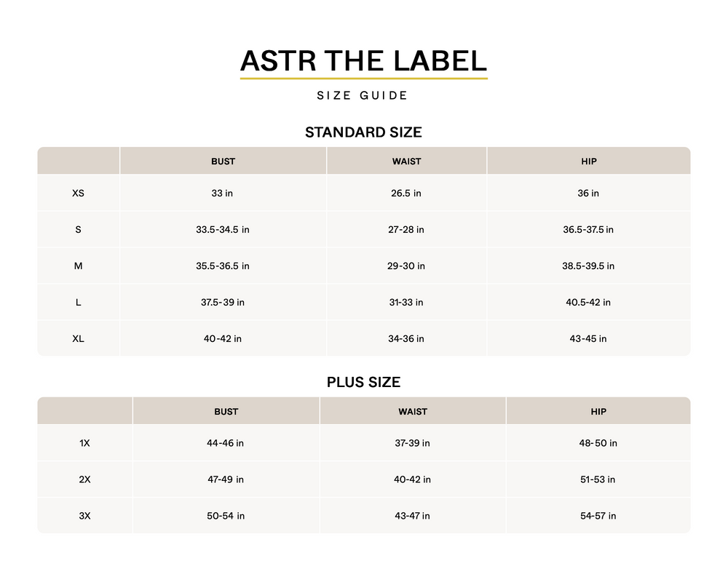Click the ASTR THE LABEL title
Image resolution: width=728 pixels, height=582 pixels.
tap(363, 60)
